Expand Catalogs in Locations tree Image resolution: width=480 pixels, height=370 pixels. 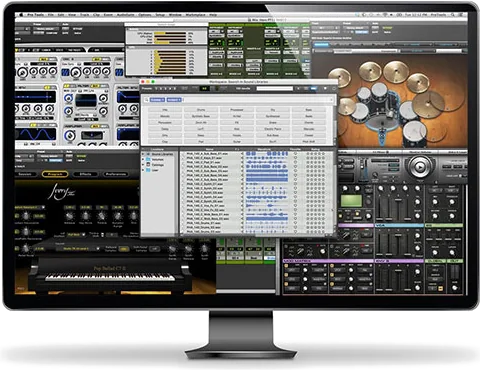[143, 165]
